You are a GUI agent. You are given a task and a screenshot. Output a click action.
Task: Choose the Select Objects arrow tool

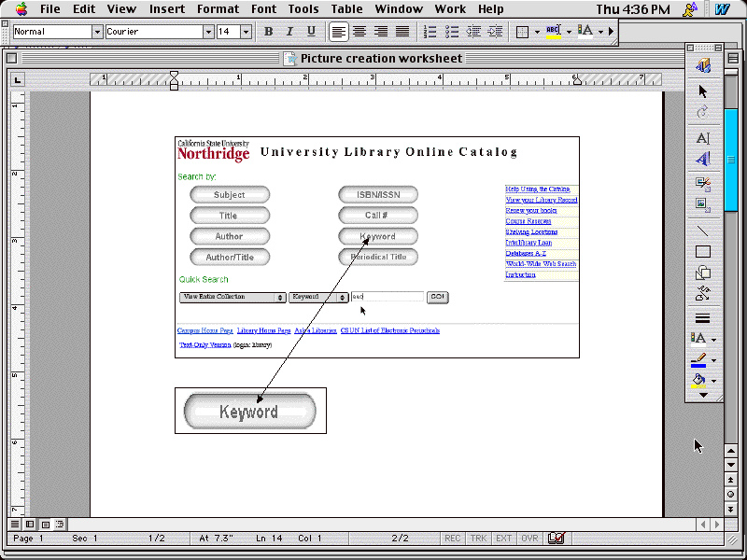pos(703,91)
